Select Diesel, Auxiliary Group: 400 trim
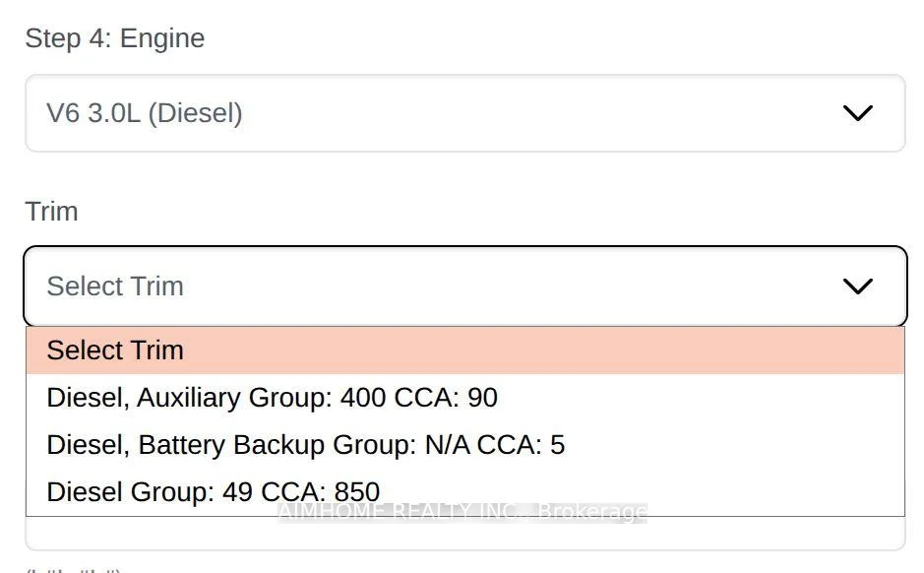Screen dimensions: 924x573 pyautogui.click(x=272, y=398)
